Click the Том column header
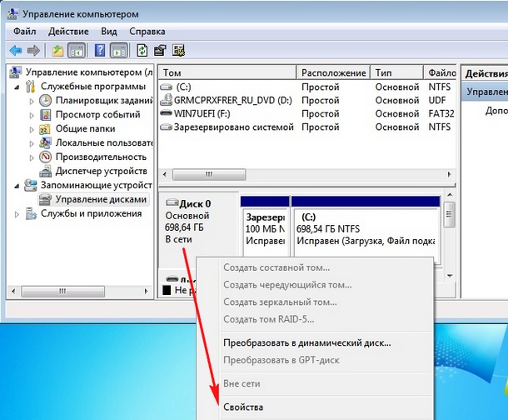 click(227, 72)
